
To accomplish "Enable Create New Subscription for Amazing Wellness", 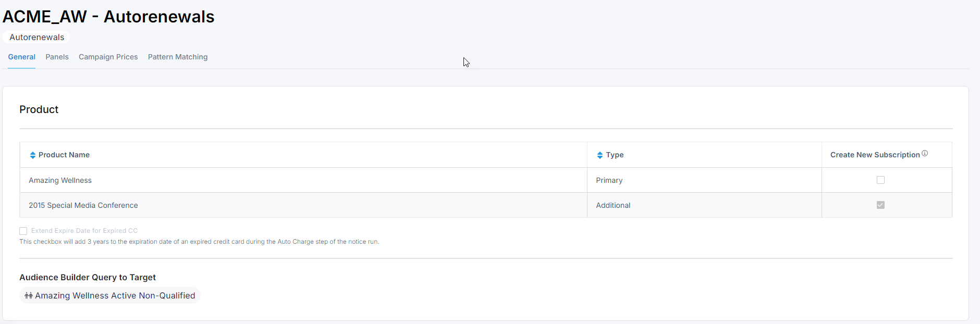I will 880,180.
